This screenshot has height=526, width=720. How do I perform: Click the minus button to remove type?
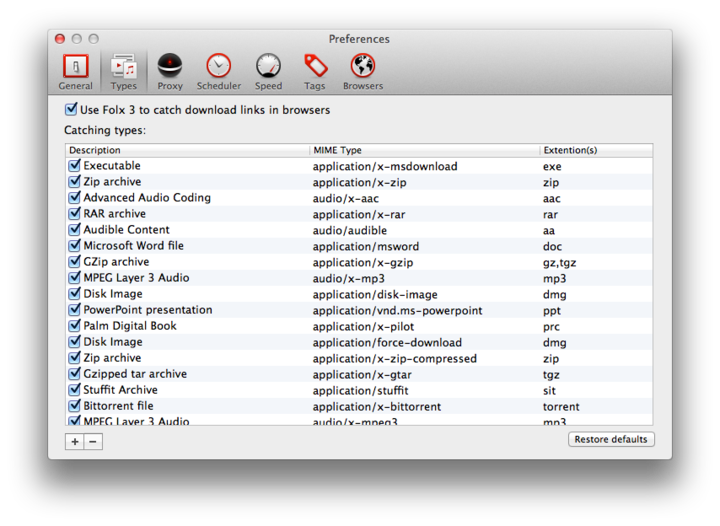coord(93,441)
